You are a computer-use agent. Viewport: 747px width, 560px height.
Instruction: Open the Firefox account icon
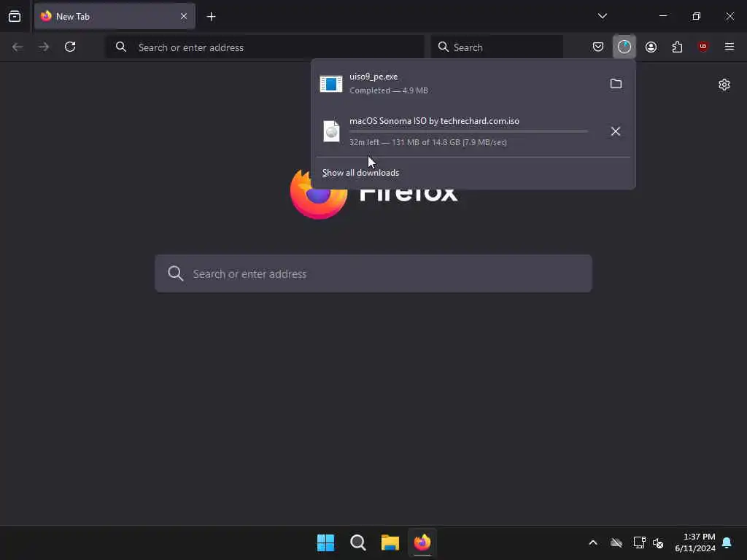coord(651,47)
